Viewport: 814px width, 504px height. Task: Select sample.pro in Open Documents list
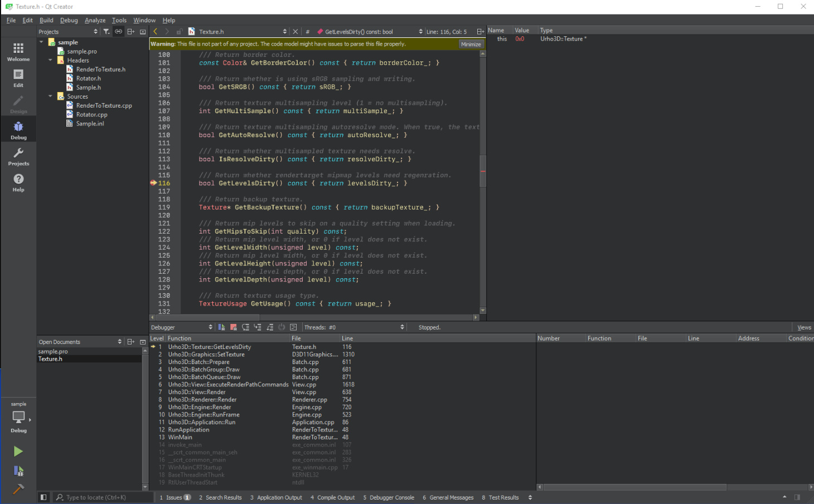53,351
